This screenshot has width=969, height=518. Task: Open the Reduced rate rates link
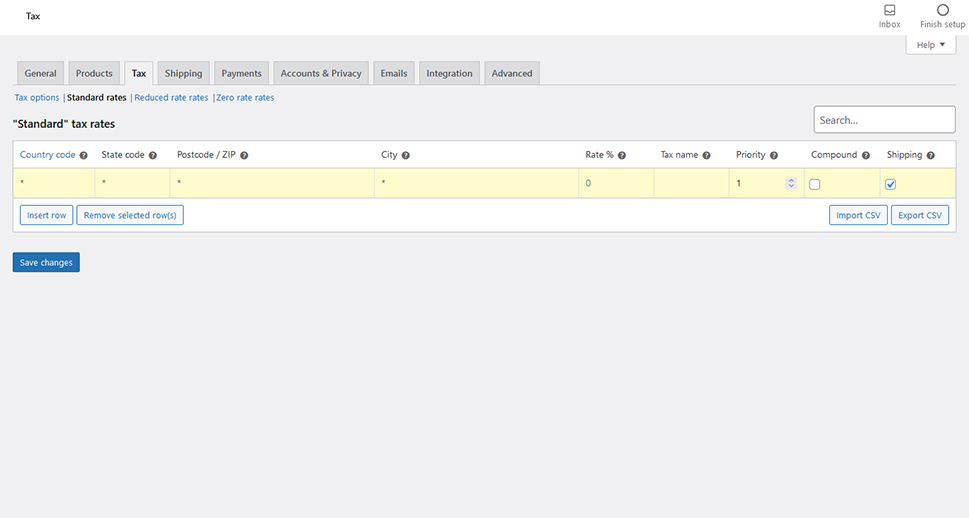[x=171, y=98]
